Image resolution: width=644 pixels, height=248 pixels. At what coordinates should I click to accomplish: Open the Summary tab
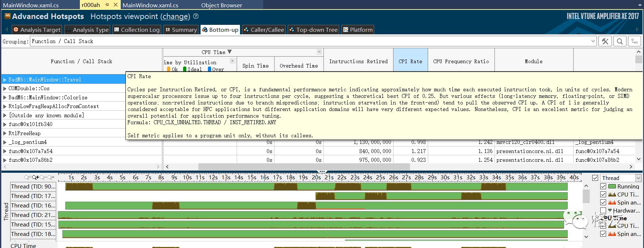181,30
